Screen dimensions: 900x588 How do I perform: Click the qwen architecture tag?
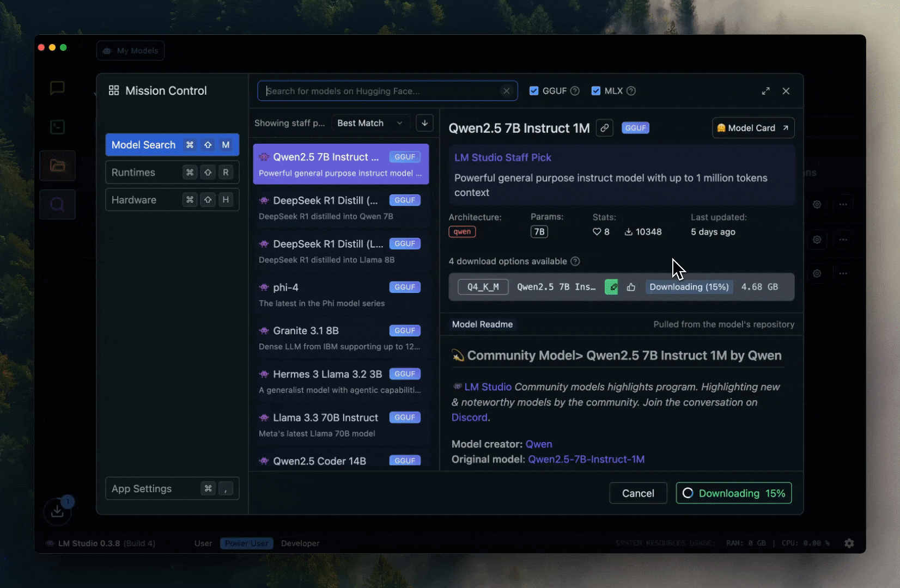coord(462,231)
